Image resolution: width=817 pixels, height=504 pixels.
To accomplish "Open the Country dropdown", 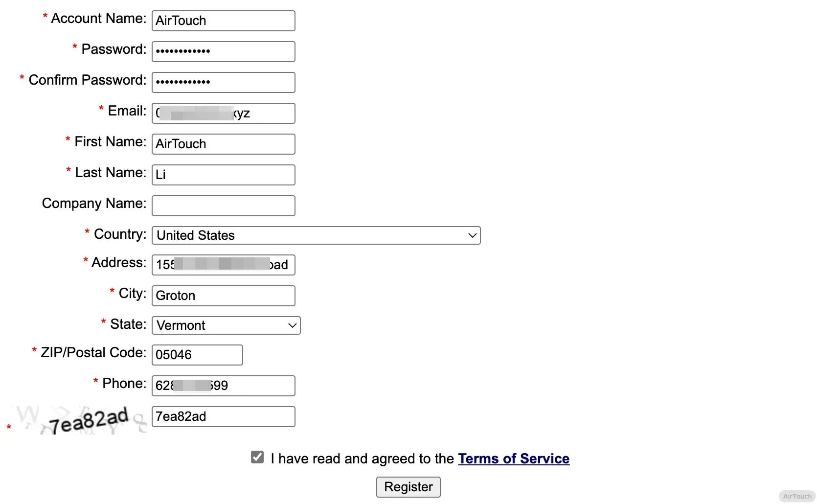I will pos(316,235).
